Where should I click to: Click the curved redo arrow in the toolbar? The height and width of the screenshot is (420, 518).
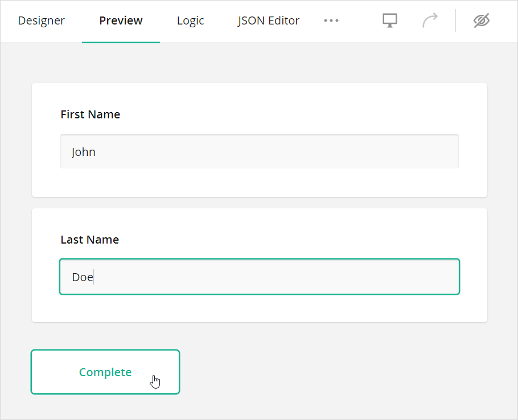pyautogui.click(x=430, y=20)
